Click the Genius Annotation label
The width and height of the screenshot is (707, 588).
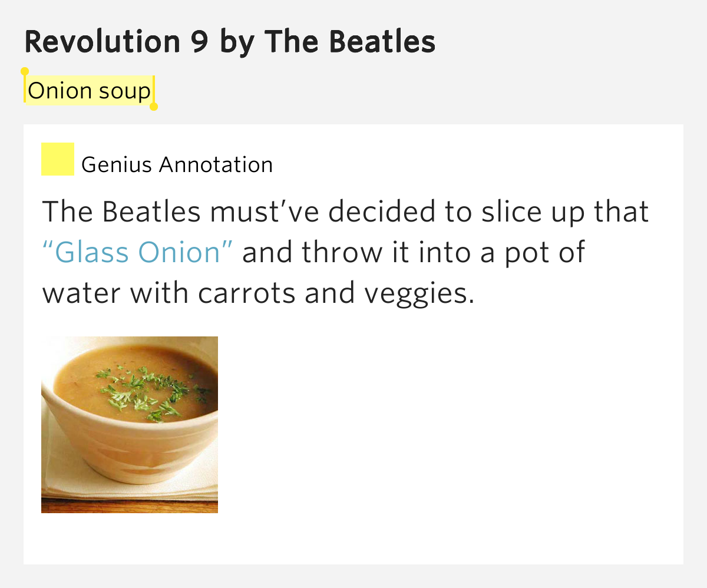(177, 165)
